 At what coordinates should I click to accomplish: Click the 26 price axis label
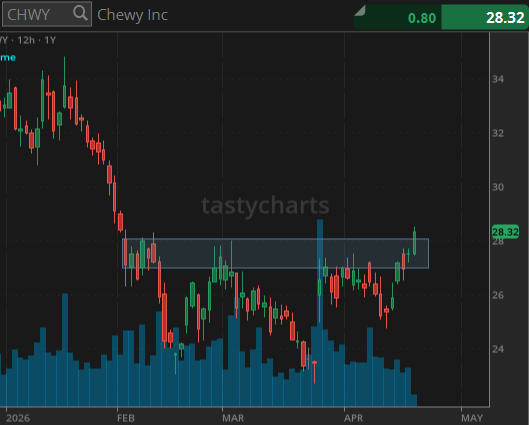[x=498, y=295]
